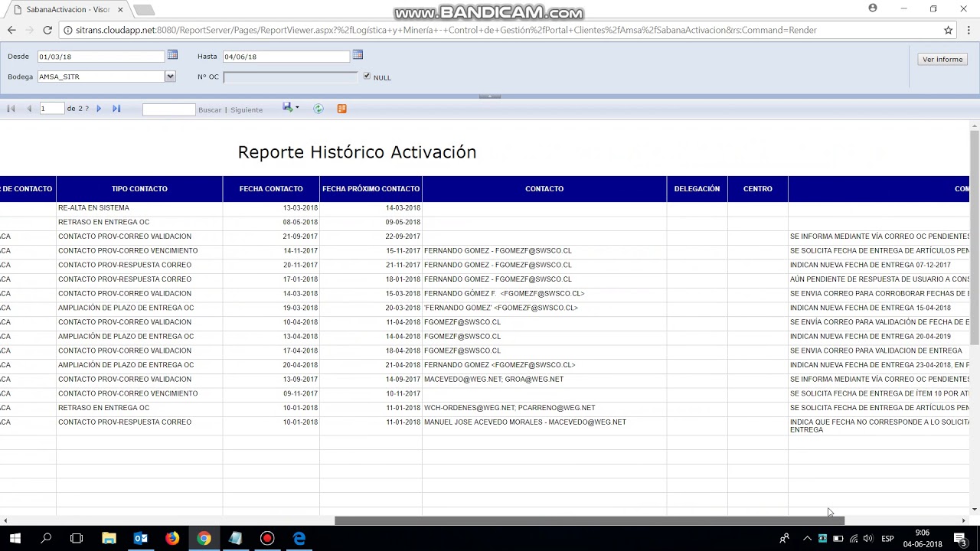Open the People icon in the system tray
This screenshot has height=551, width=980.
[x=784, y=539]
